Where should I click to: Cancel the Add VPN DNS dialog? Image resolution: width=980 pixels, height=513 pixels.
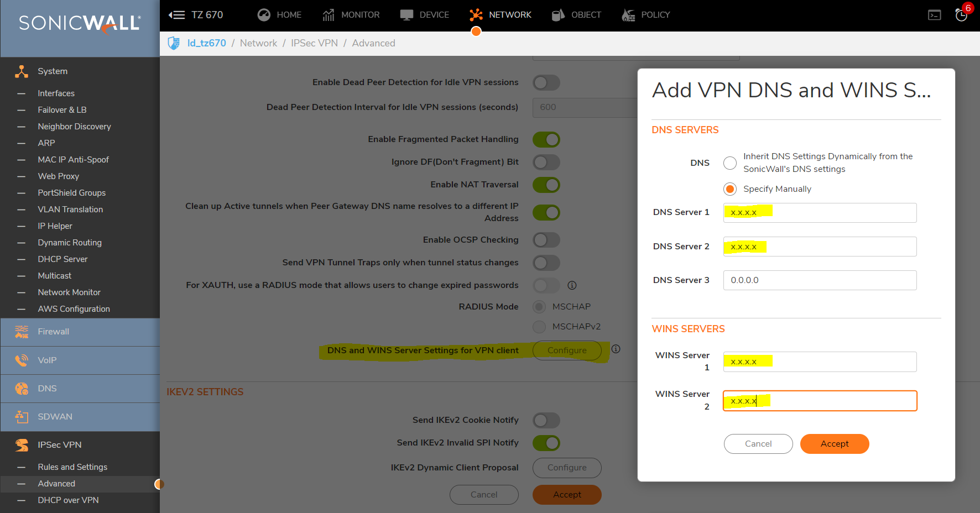(x=758, y=444)
